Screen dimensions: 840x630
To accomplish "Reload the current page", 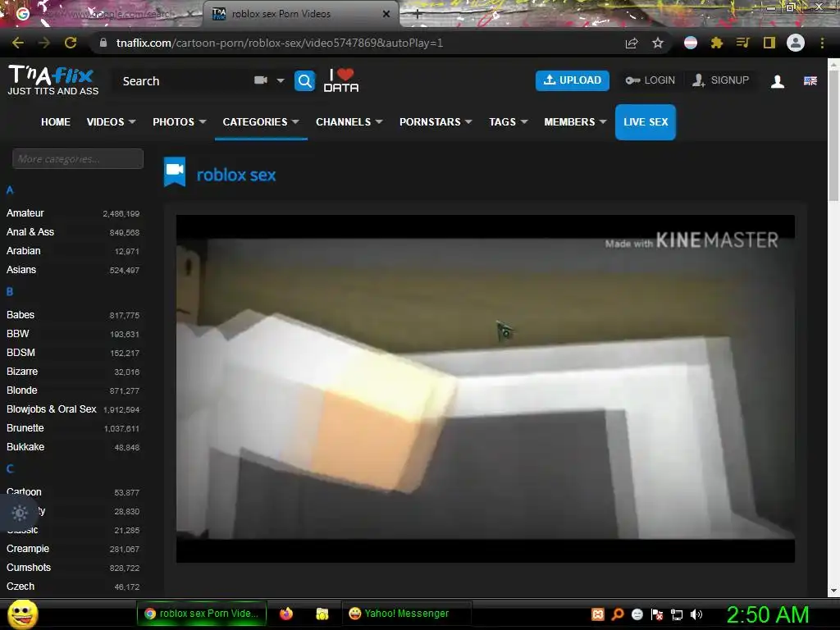I will pyautogui.click(x=71, y=43).
